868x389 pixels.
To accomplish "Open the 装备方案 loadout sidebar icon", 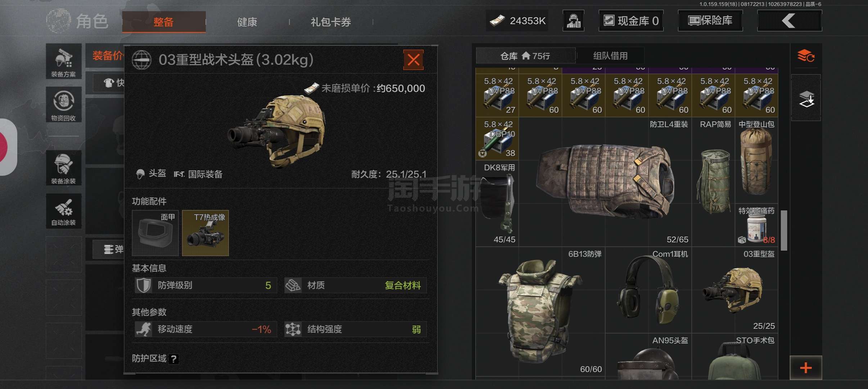I will coord(64,61).
